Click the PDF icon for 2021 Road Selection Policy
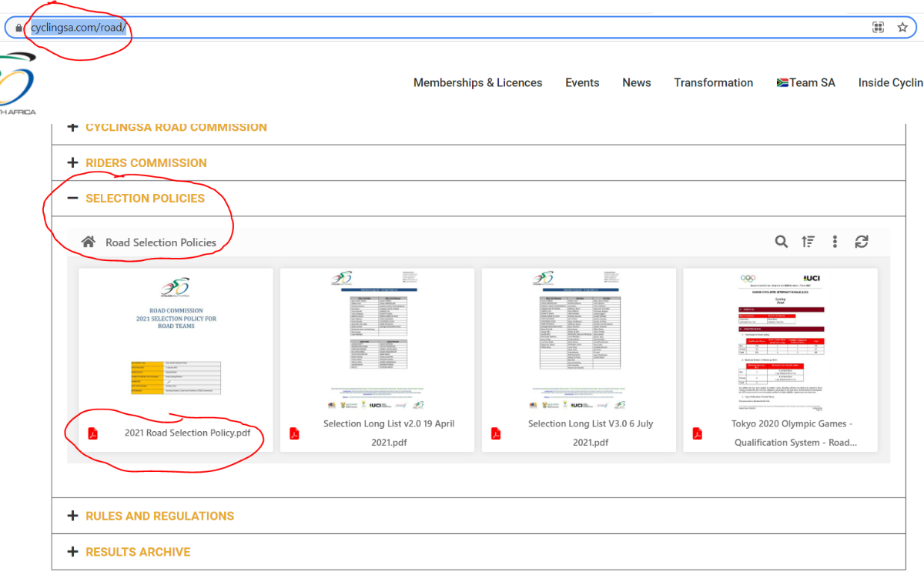 (x=92, y=433)
